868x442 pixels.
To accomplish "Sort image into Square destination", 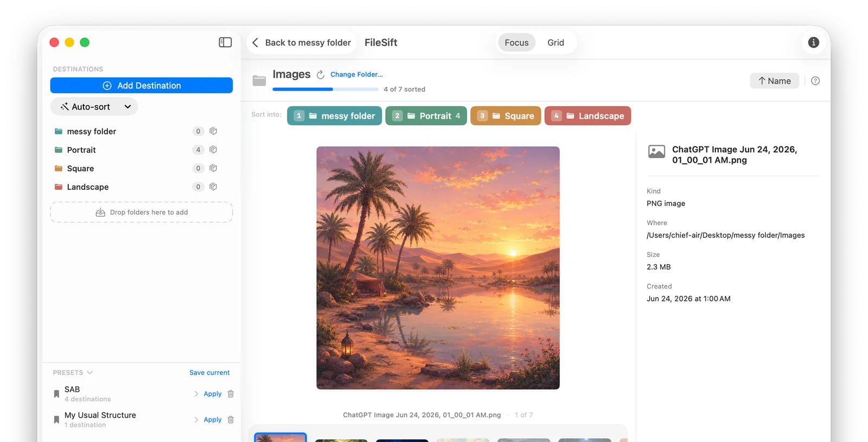I will tap(506, 116).
